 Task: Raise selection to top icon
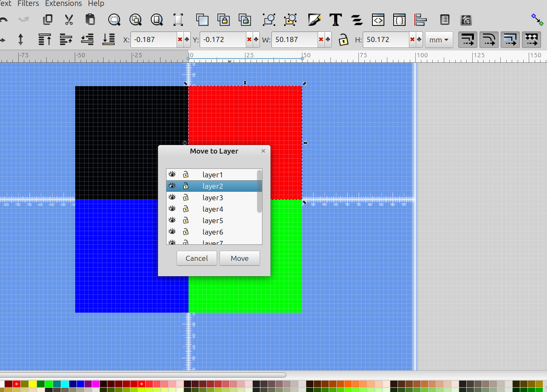(45, 39)
